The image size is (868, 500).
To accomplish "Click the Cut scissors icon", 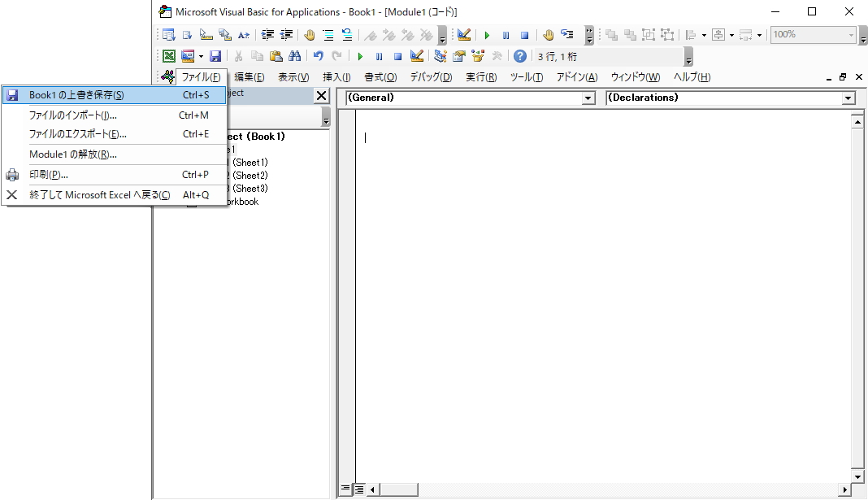I will (x=239, y=56).
